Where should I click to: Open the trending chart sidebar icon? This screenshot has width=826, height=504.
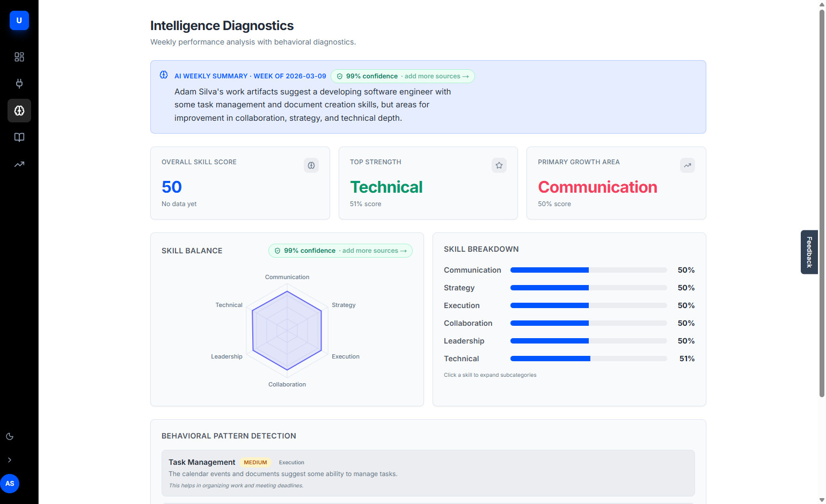19,164
